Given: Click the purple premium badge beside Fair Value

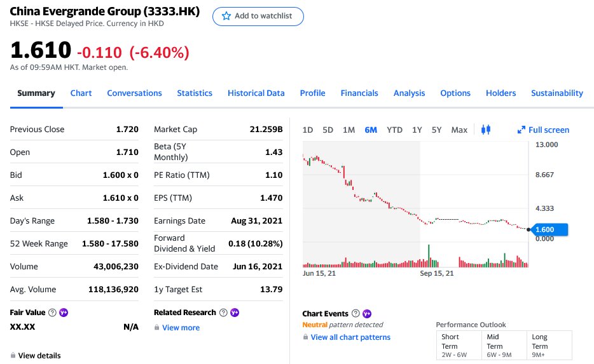Looking at the screenshot, I should tap(64, 313).
